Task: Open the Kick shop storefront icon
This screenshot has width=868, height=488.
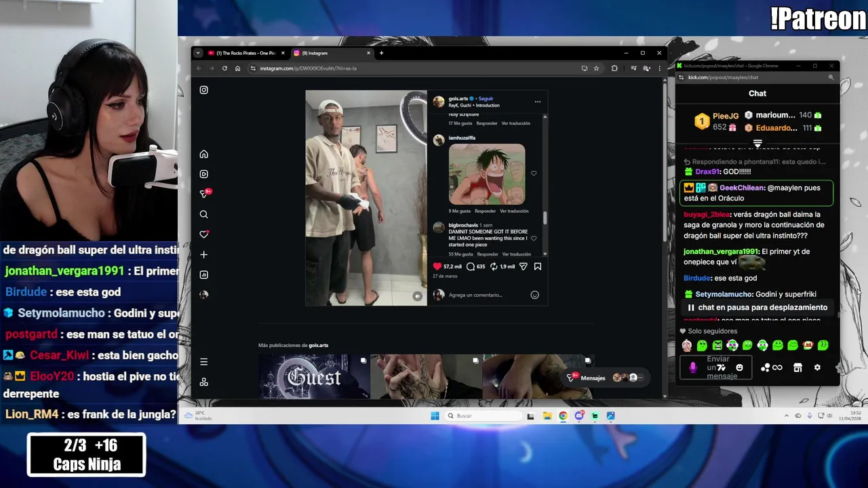Action: pos(797,367)
